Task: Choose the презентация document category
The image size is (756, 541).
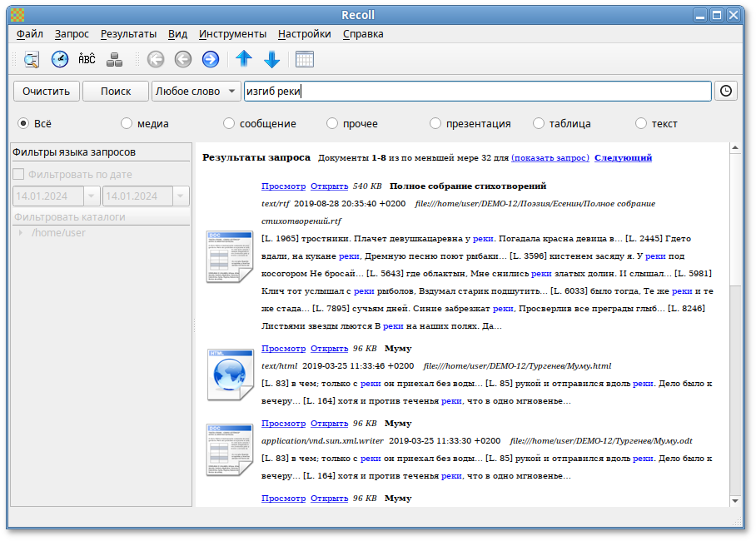Action: 435,122
